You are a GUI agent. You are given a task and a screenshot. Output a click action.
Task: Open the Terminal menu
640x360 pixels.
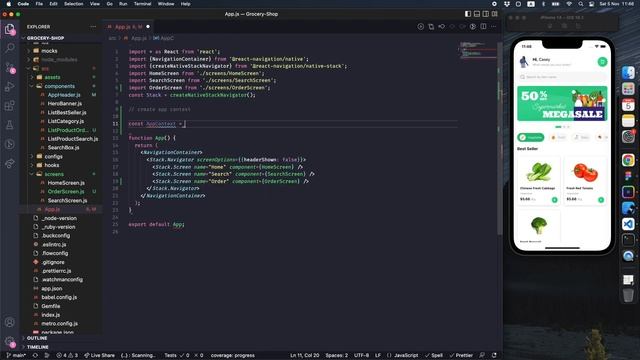click(142, 4)
